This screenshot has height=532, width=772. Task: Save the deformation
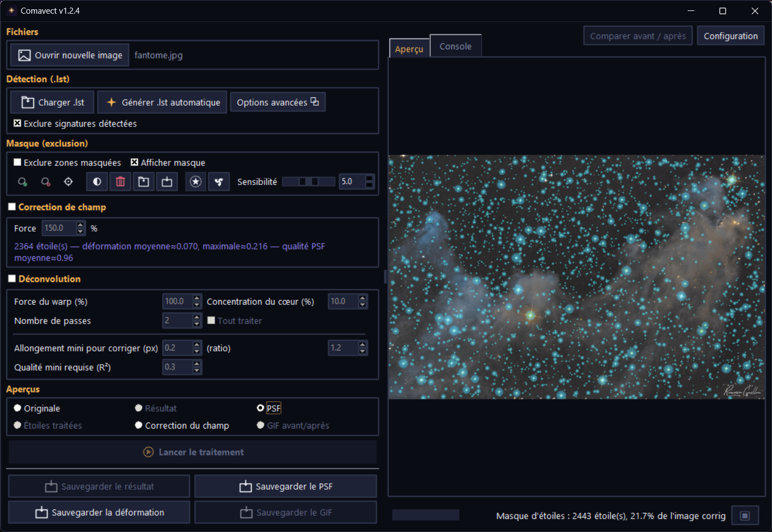pyautogui.click(x=99, y=512)
